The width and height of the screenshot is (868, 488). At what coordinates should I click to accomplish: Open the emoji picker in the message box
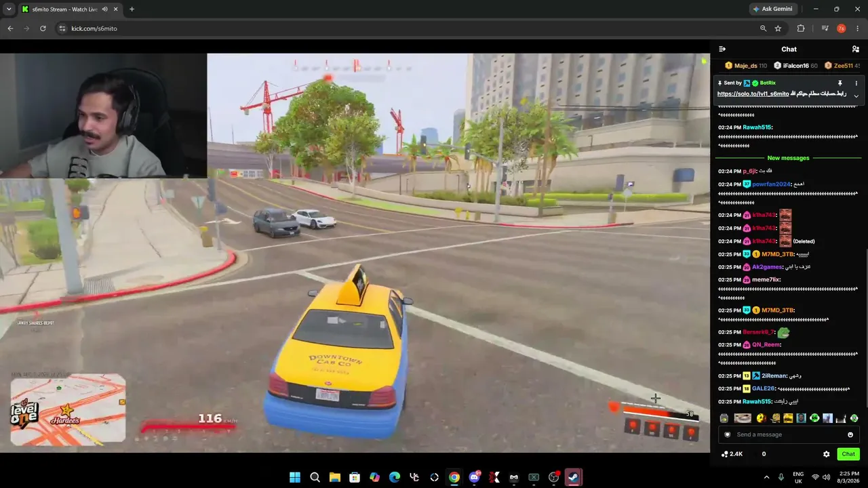(850, 434)
